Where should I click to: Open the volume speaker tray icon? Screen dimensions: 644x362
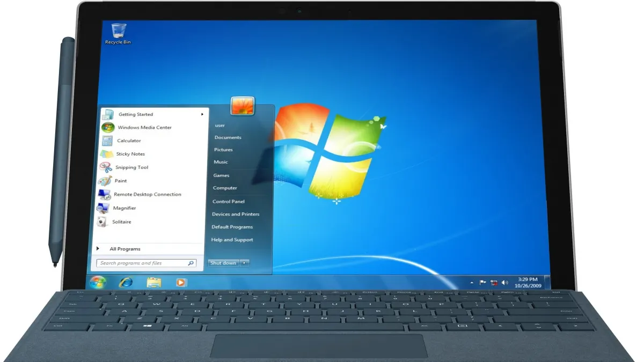click(x=506, y=282)
